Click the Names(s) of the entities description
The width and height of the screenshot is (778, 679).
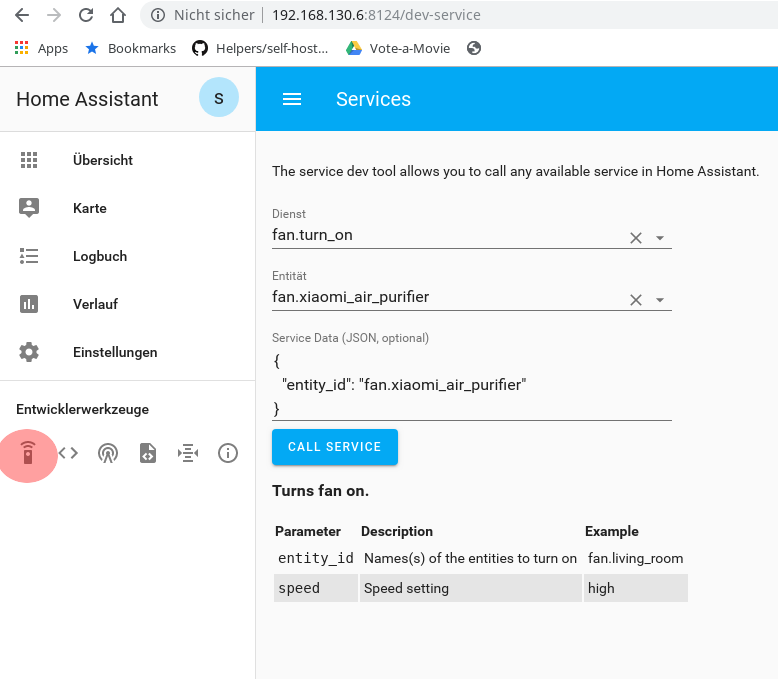tap(470, 558)
